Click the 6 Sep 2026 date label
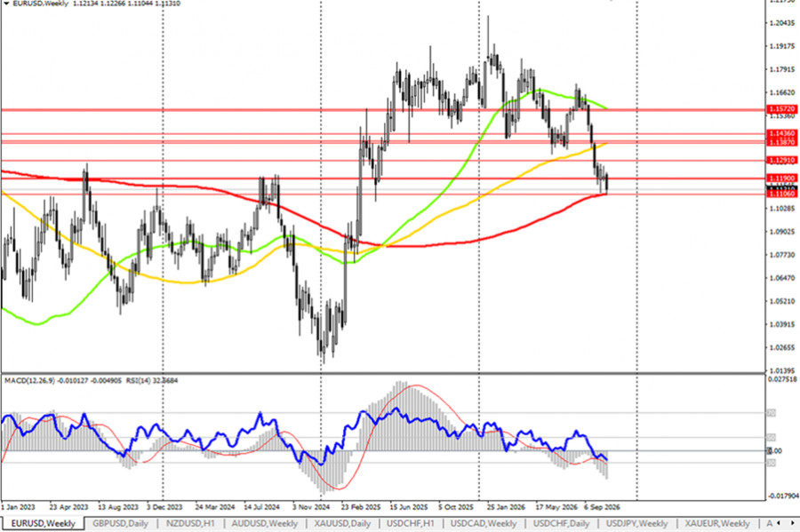Viewport: 800px width, 532px height. 602,507
